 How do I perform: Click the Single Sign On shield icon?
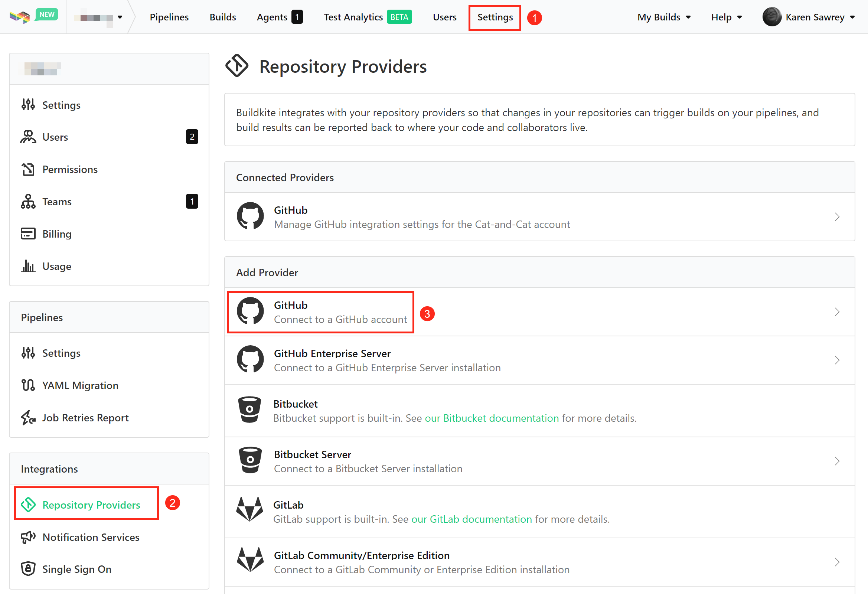pyautogui.click(x=28, y=569)
